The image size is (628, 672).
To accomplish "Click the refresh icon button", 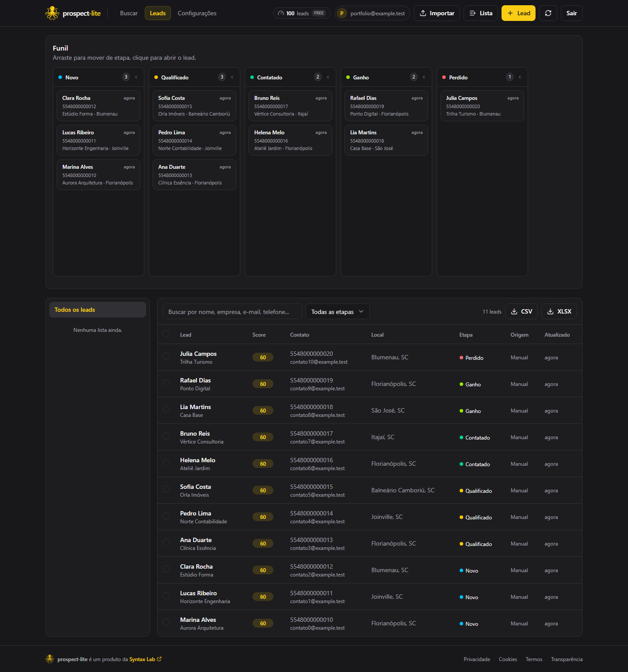I will tap(548, 13).
